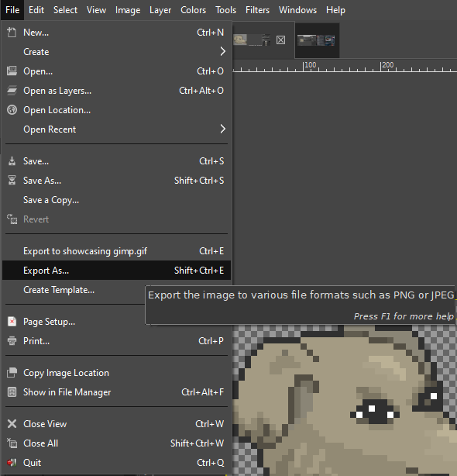Screen dimensions: 457x476
Task: Click the Quit icon
Action: [12, 462]
